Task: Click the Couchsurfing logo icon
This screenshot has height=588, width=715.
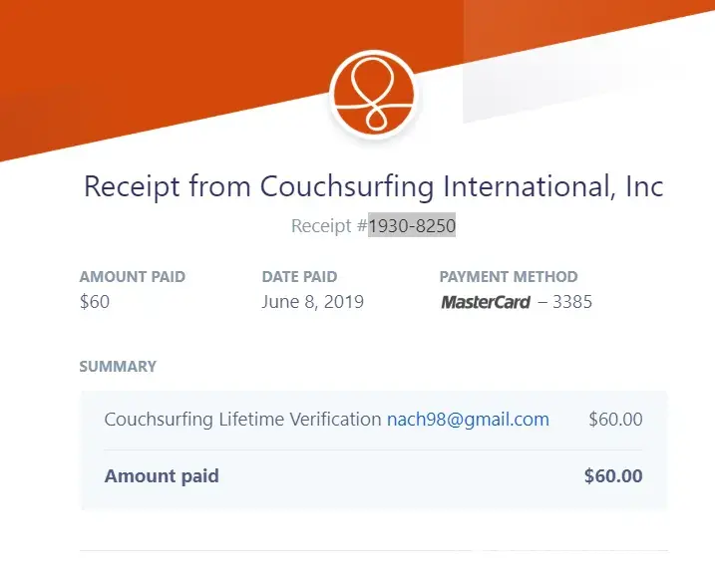Action: tap(374, 94)
